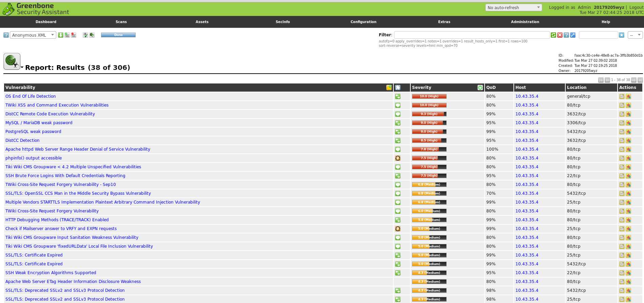
Task: Go to the last results page arrow
Action: click(x=640, y=80)
